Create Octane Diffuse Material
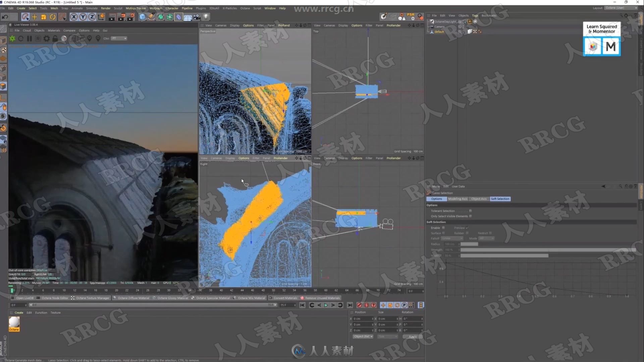 coord(131,298)
